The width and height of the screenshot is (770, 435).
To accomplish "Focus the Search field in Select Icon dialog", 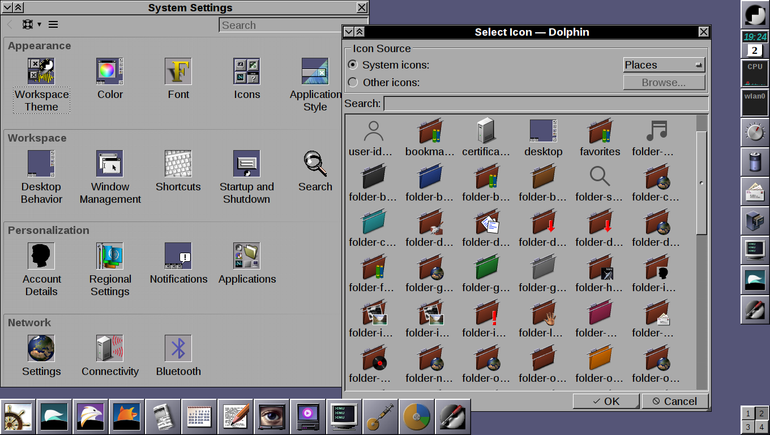I will (546, 104).
